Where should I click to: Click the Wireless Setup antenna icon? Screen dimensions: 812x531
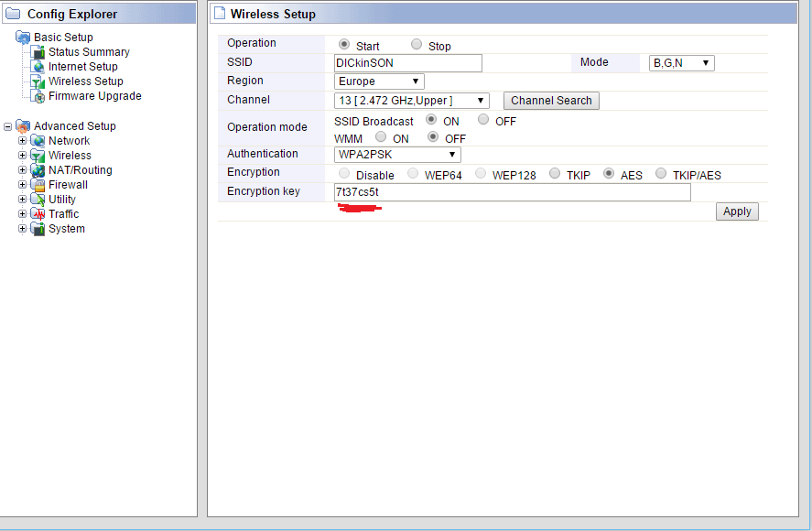click(38, 81)
